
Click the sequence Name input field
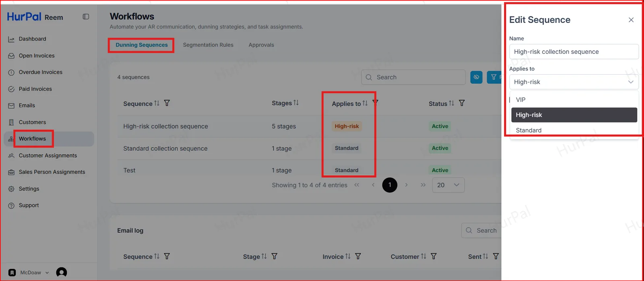[574, 52]
